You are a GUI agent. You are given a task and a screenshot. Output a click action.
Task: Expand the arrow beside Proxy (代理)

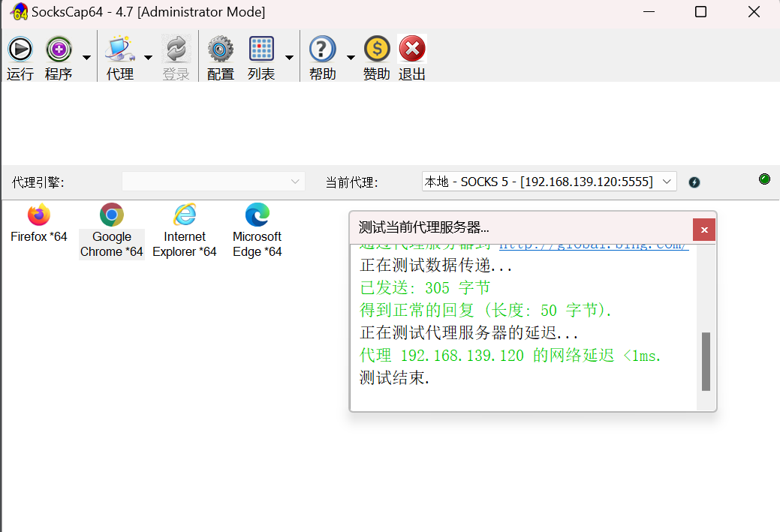point(148,58)
